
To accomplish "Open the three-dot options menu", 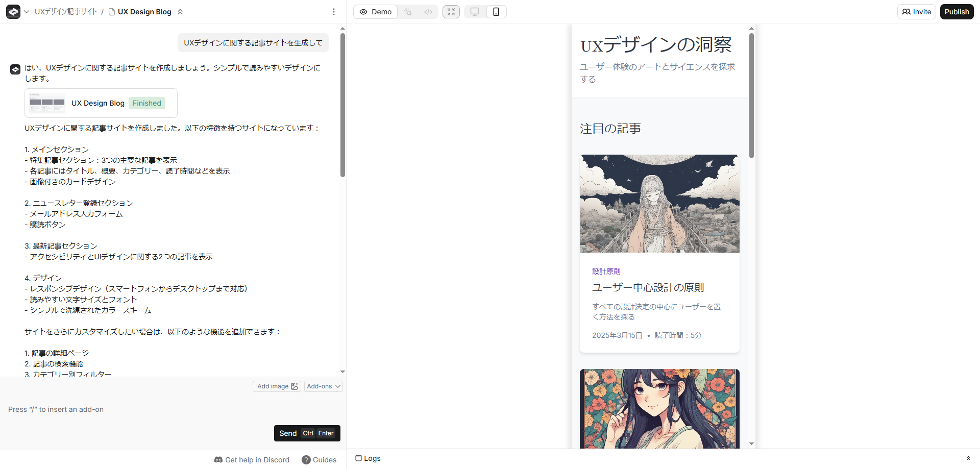I will coord(334,12).
